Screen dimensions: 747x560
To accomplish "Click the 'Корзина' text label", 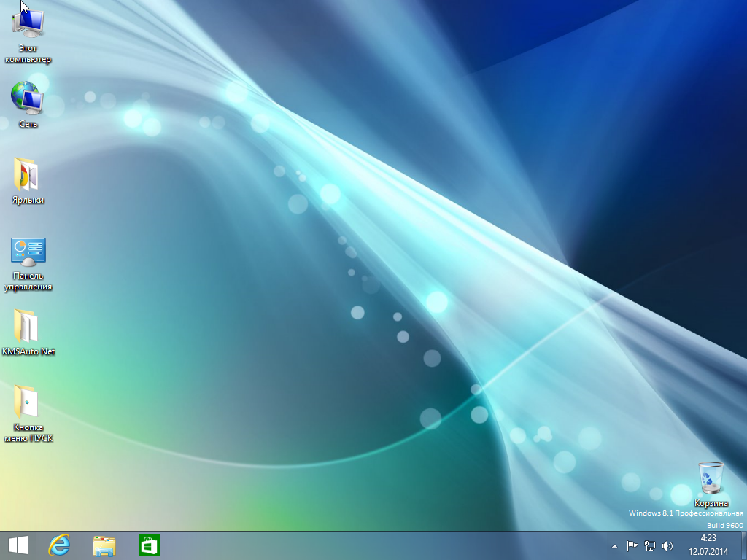I will tap(711, 503).
